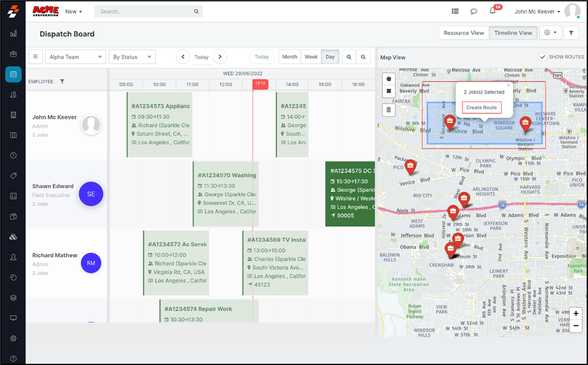This screenshot has width=588, height=365.
Task: Expand the Alpha Team dropdown
Action: pos(75,57)
